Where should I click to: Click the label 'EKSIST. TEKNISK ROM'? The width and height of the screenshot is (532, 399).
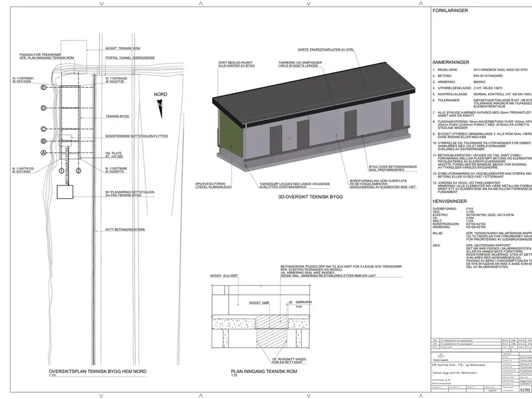[123, 49]
